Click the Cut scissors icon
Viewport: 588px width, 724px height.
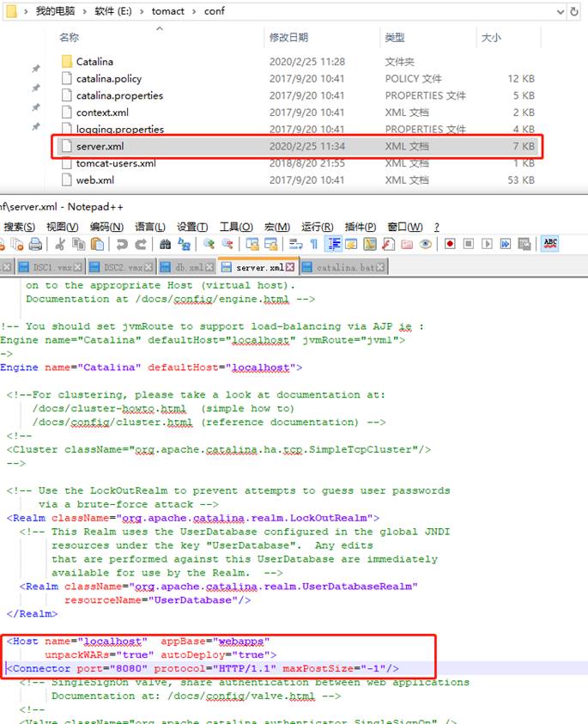point(60,244)
